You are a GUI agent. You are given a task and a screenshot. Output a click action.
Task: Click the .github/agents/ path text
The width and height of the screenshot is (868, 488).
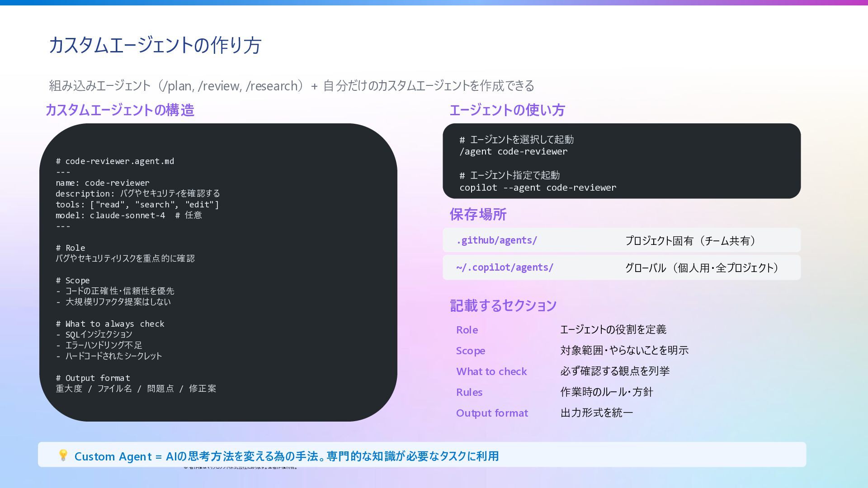(496, 240)
